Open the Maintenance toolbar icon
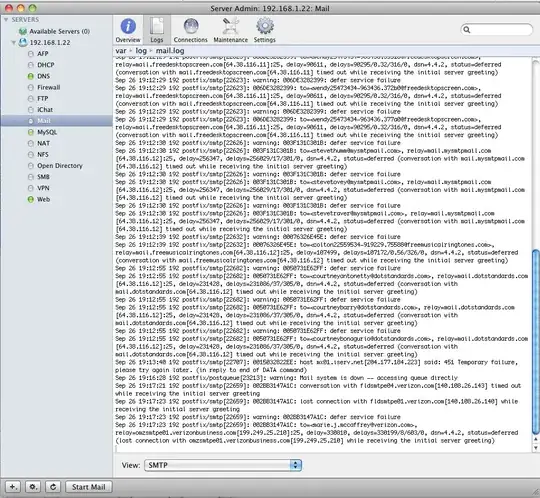The height and width of the screenshot is (498, 540). click(x=230, y=26)
